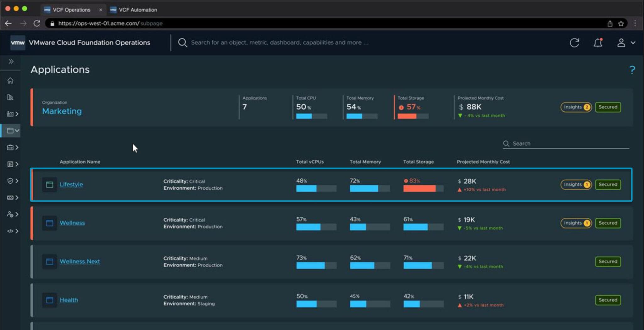644x330 pixels.
Task: Open the shield security icon in sidebar
Action: click(x=10, y=181)
